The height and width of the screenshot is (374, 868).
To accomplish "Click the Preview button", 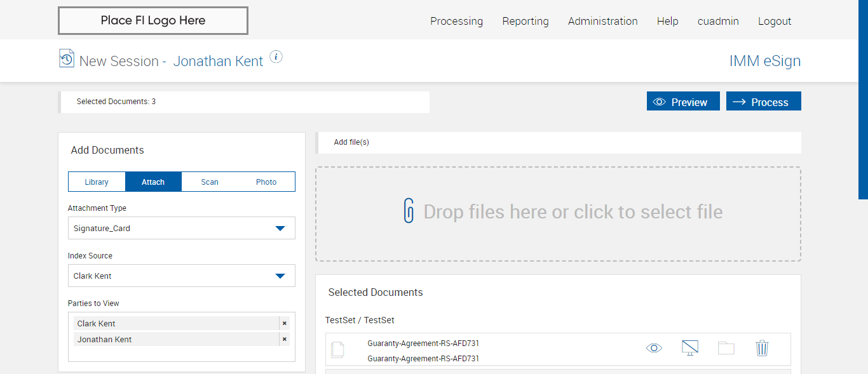I will (683, 102).
